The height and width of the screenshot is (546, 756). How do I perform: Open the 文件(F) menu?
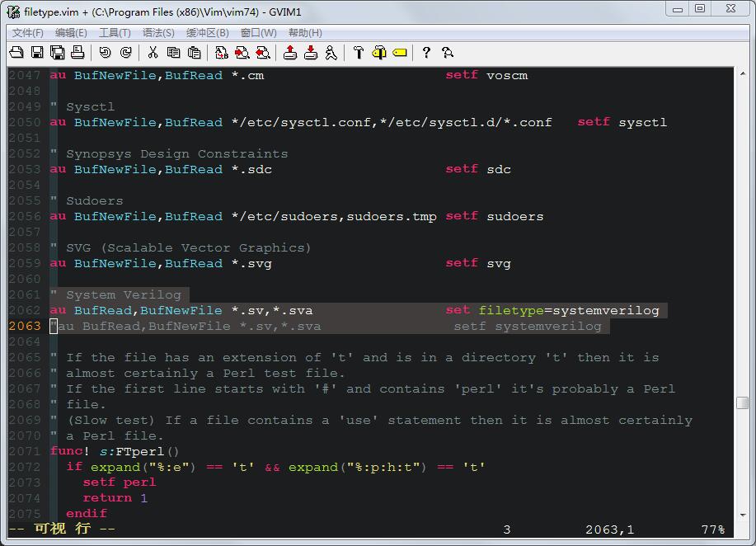[27, 32]
